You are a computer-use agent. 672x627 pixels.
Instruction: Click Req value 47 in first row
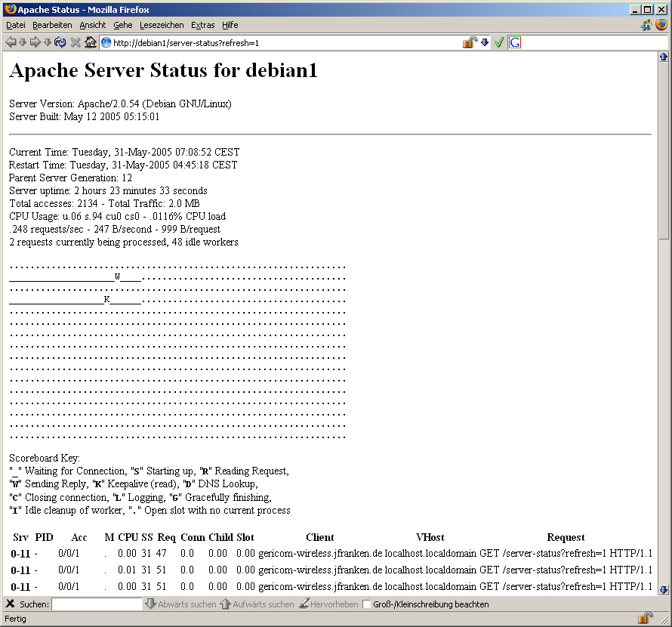(x=161, y=554)
